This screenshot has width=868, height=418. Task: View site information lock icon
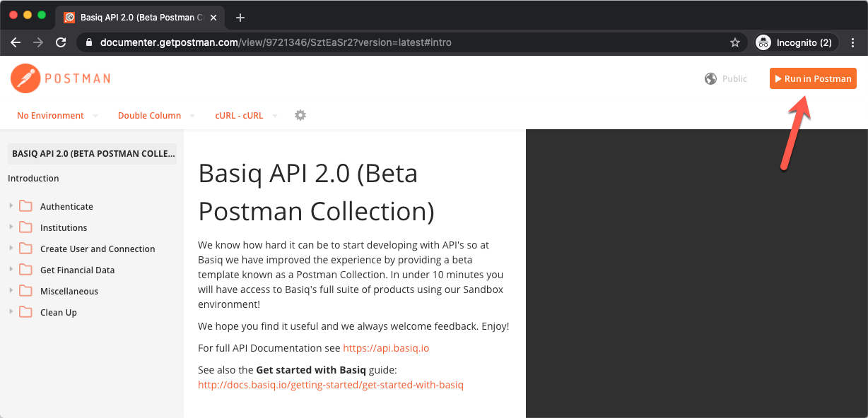click(89, 42)
